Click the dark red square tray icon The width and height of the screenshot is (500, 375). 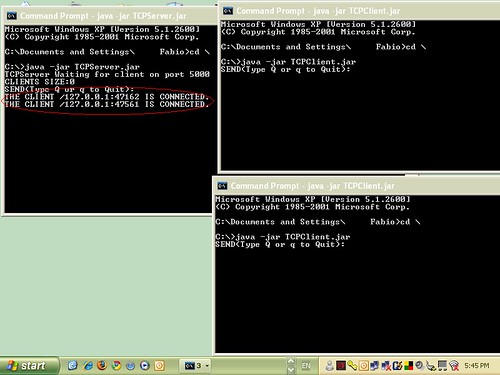[341, 366]
